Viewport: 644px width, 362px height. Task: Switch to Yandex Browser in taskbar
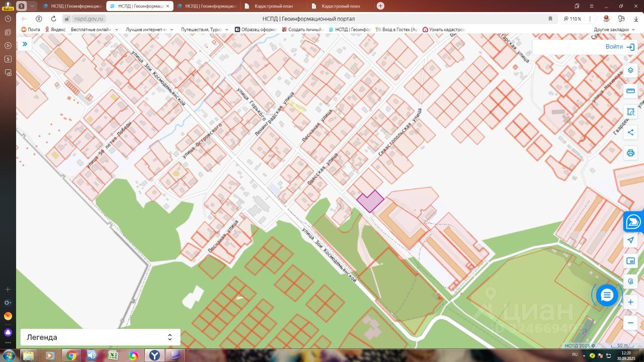154,355
